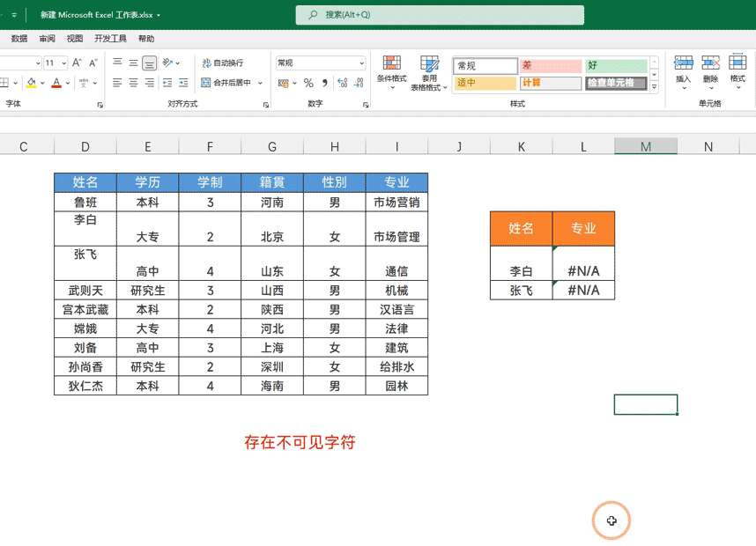Image resolution: width=756 pixels, height=546 pixels.
Task: Open 条件格式 conditional formatting
Action: pos(392,72)
